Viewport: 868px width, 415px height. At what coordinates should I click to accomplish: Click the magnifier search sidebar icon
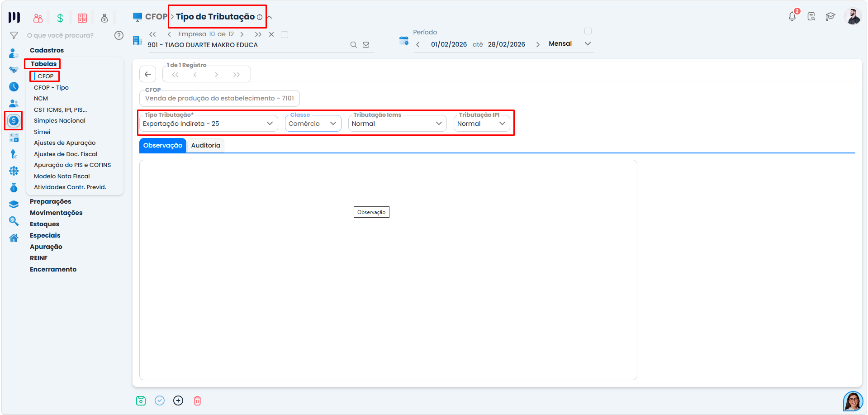[x=14, y=221]
